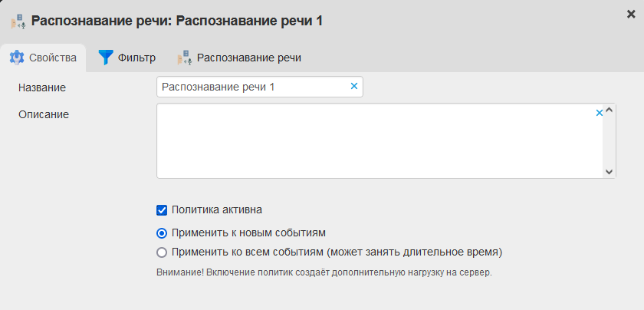Toggle the Политика активна checkbox
This screenshot has width=644, height=310.
162,209
